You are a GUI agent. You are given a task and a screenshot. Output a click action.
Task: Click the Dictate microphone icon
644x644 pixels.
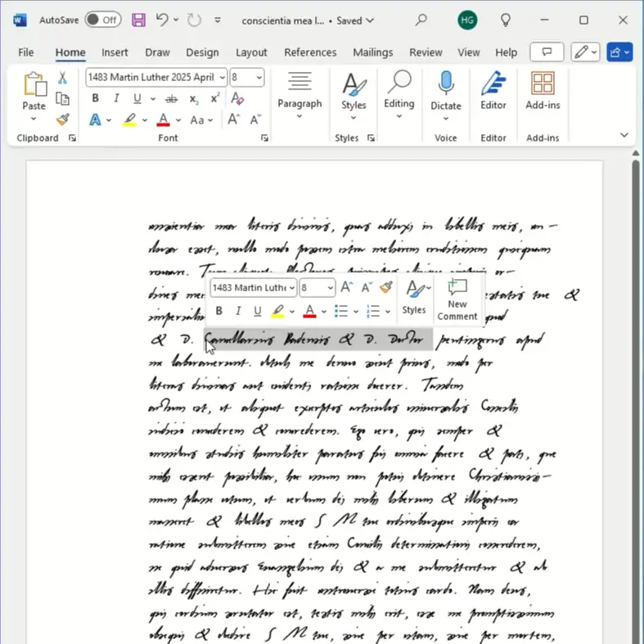[446, 82]
